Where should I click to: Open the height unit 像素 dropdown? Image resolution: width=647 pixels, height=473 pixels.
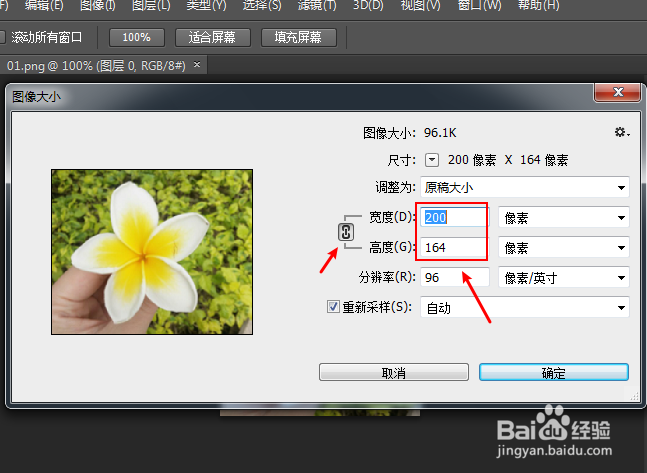pyautogui.click(x=564, y=248)
